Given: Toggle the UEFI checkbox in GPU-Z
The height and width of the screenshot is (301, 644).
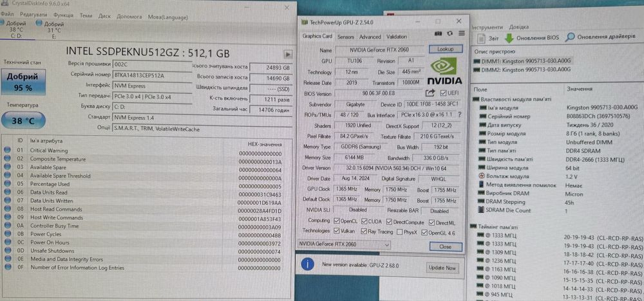Looking at the screenshot, I should point(443,93).
